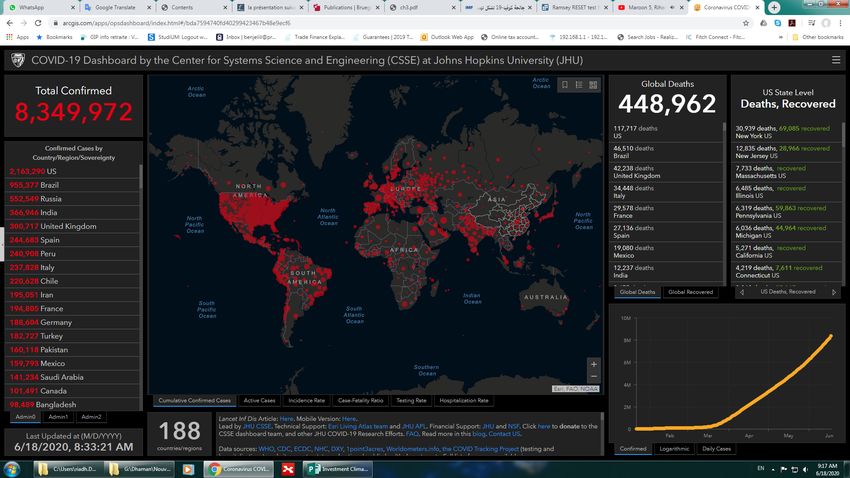The height and width of the screenshot is (478, 850).
Task: Close the WhatsApp tab
Action: tap(73, 8)
